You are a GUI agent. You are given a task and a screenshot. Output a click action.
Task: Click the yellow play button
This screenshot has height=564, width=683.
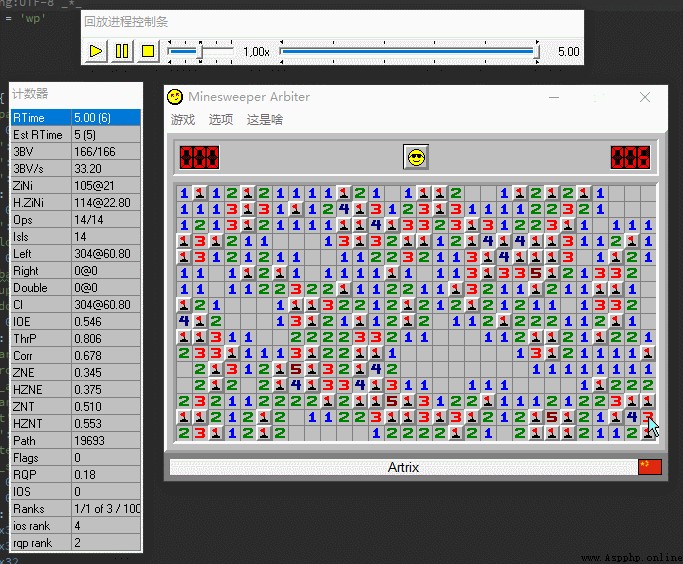pos(96,51)
